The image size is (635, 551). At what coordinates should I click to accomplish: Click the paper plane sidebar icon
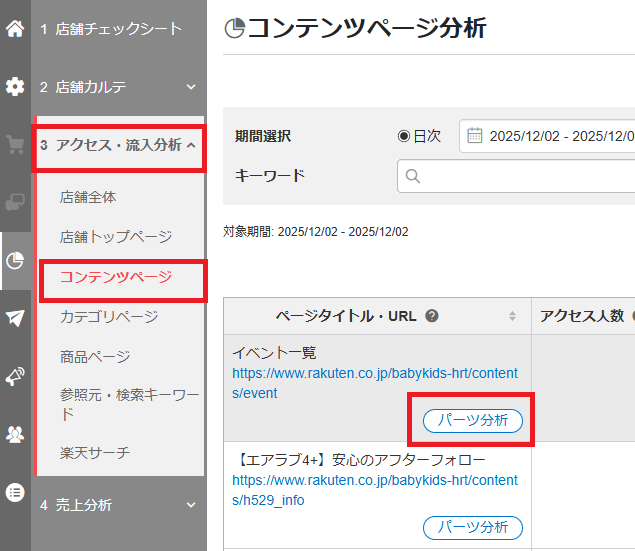15,318
